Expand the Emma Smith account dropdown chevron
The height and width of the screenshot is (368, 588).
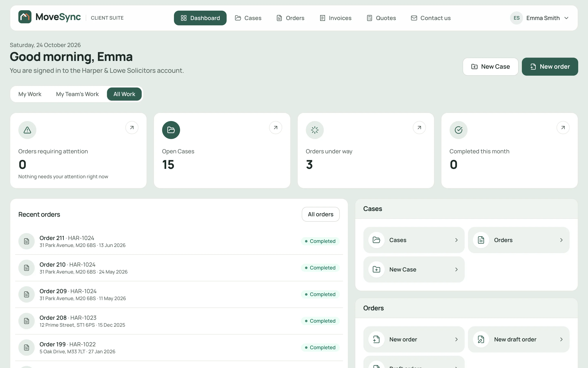click(566, 18)
